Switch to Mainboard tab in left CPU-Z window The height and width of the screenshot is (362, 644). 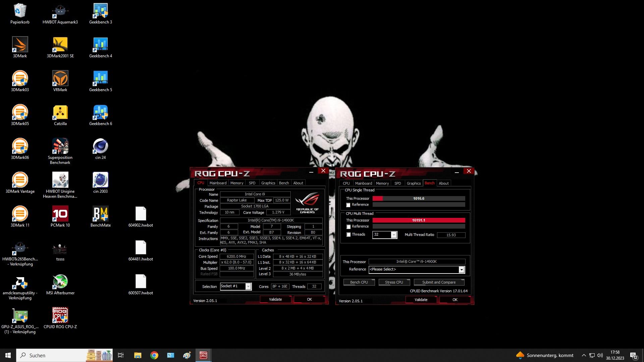[x=218, y=183]
